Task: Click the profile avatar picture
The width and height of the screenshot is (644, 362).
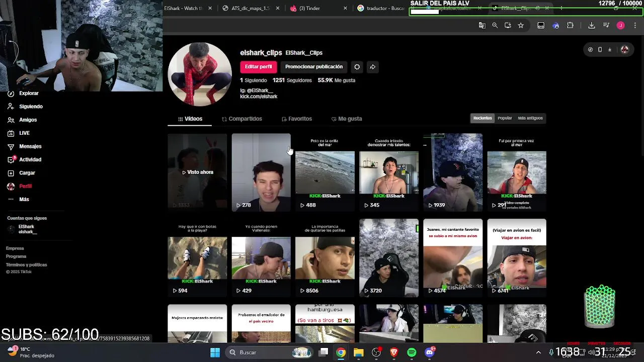Action: coord(200,74)
